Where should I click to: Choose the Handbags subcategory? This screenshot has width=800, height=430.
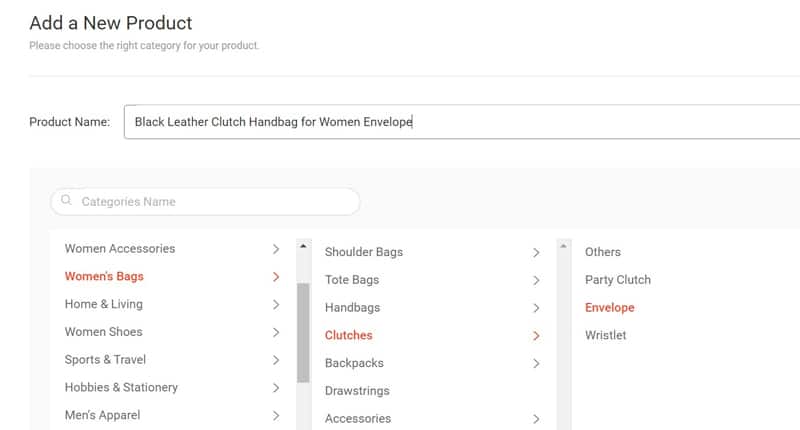pos(352,308)
